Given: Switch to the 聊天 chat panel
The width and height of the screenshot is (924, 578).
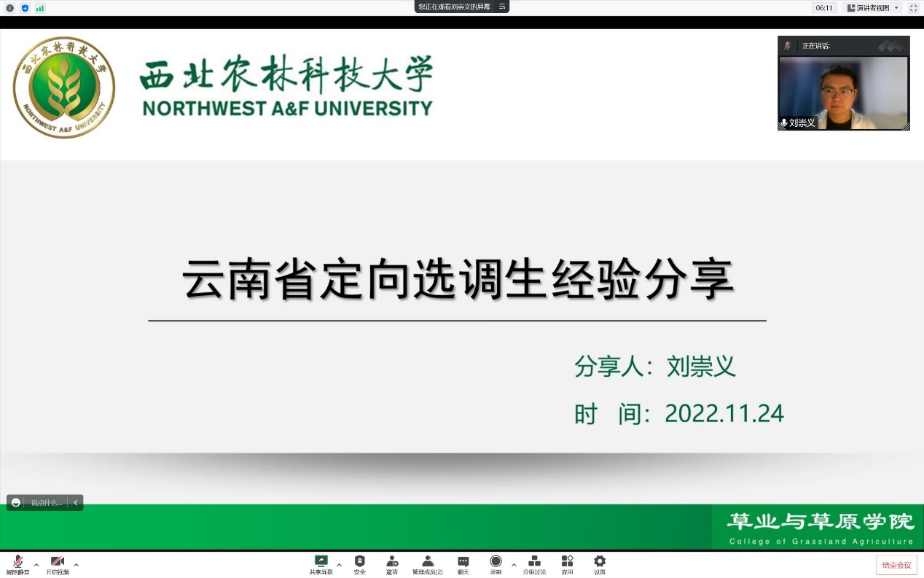Looking at the screenshot, I should [x=462, y=563].
